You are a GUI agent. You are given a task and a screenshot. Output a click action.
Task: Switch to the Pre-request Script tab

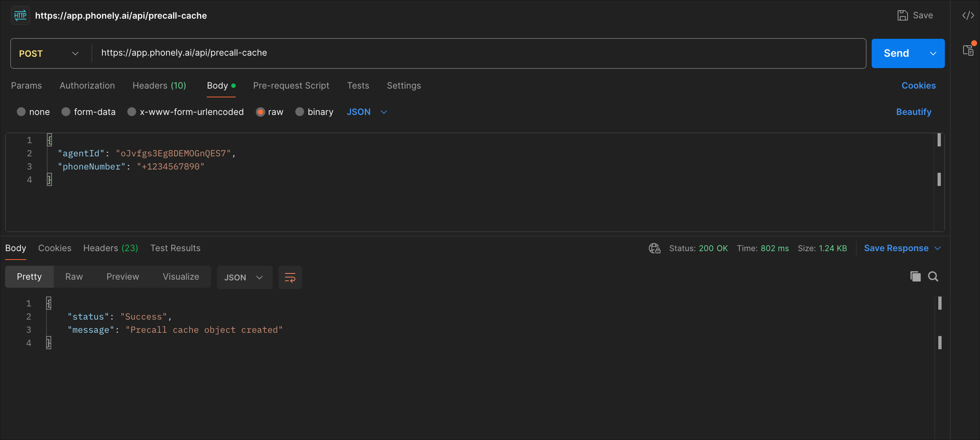291,86
